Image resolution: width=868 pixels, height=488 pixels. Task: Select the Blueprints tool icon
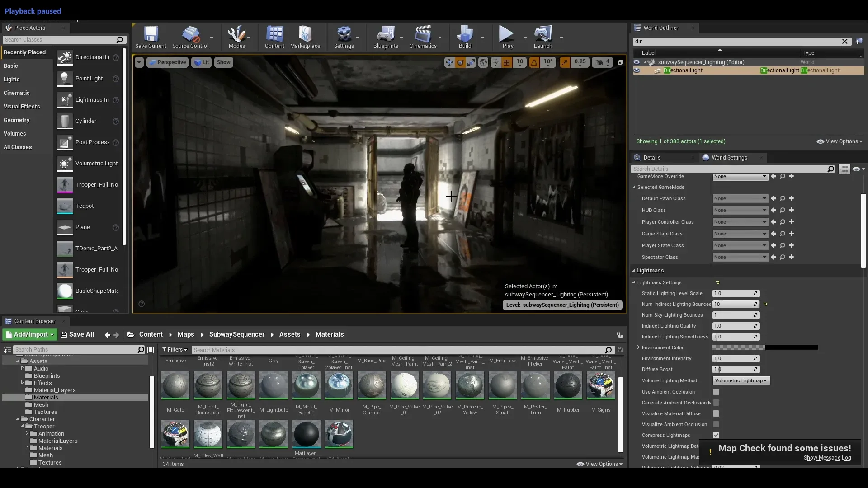(x=386, y=37)
